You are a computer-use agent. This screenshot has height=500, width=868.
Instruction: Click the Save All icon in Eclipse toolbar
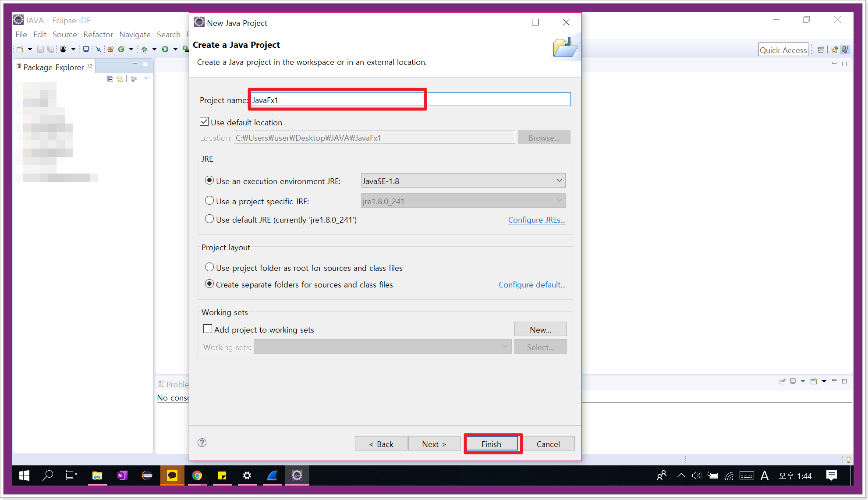pos(51,49)
